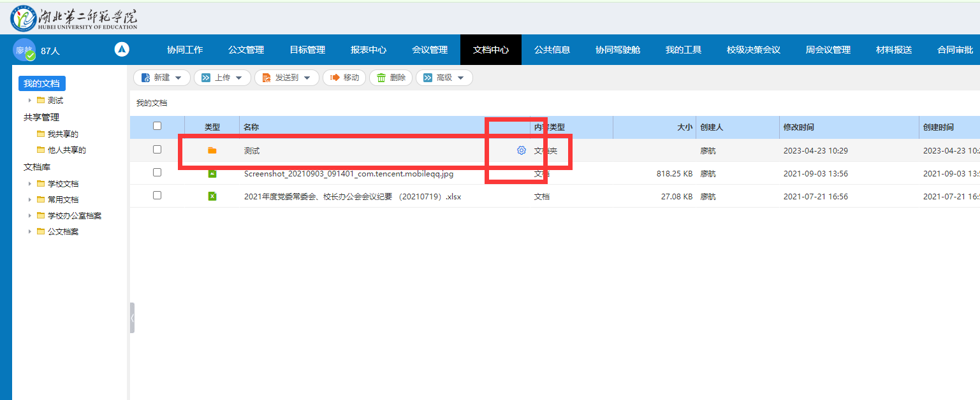980x400 pixels.
Task: Click the jpg image file type icon
Action: [212, 173]
